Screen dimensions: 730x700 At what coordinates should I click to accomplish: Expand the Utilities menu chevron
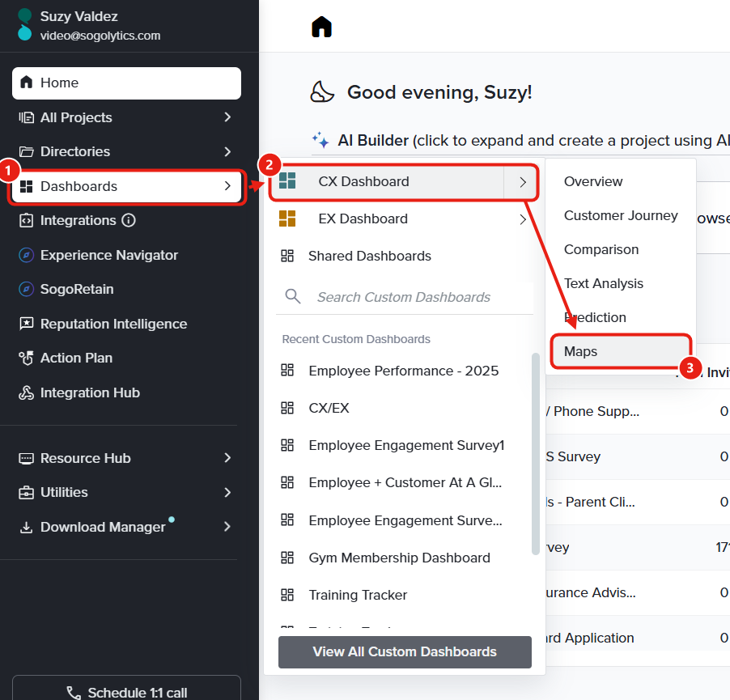227,492
